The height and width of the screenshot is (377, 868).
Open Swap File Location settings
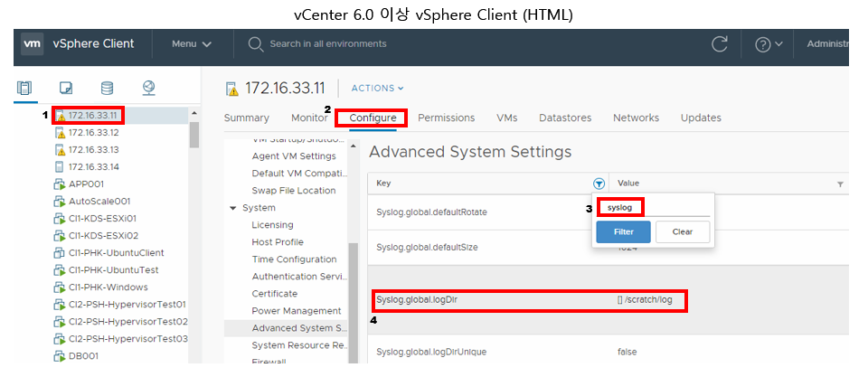pyautogui.click(x=293, y=190)
